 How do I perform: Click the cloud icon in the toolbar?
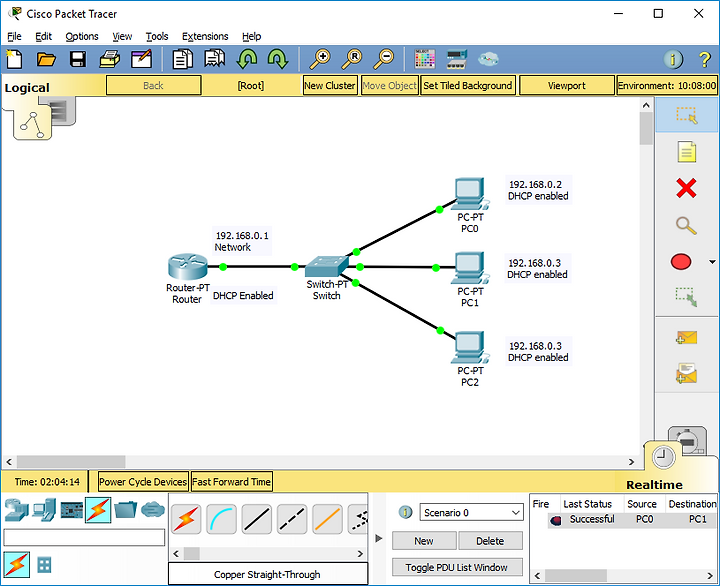click(488, 59)
